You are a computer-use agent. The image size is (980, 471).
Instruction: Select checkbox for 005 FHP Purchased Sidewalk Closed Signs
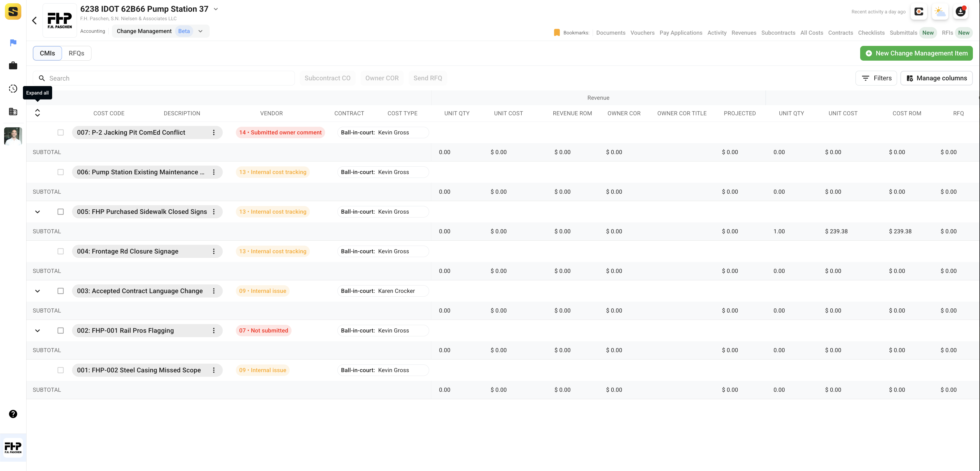(61, 212)
